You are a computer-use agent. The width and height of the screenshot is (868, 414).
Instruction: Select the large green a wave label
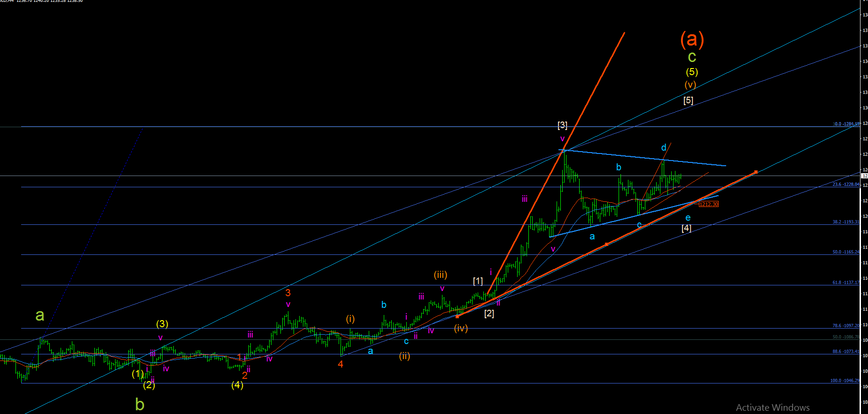pyautogui.click(x=40, y=315)
